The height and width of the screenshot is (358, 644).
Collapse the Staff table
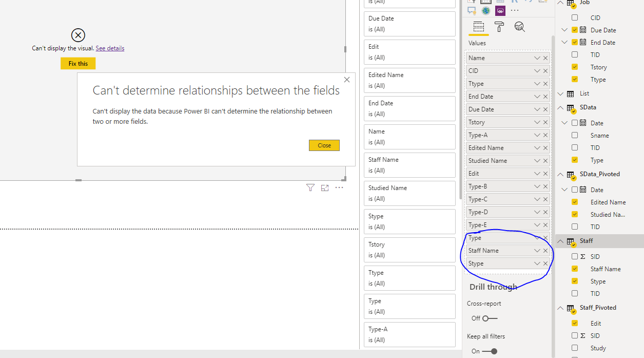(x=560, y=241)
